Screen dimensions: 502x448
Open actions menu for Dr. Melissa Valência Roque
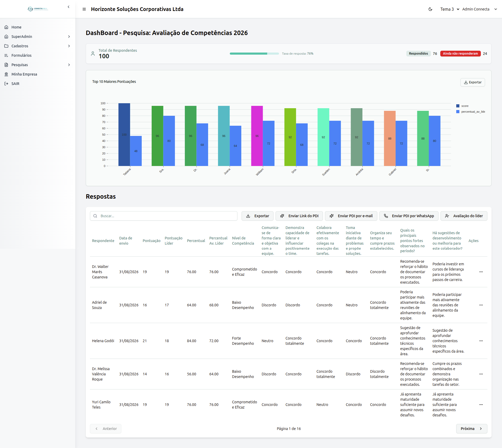tap(481, 374)
